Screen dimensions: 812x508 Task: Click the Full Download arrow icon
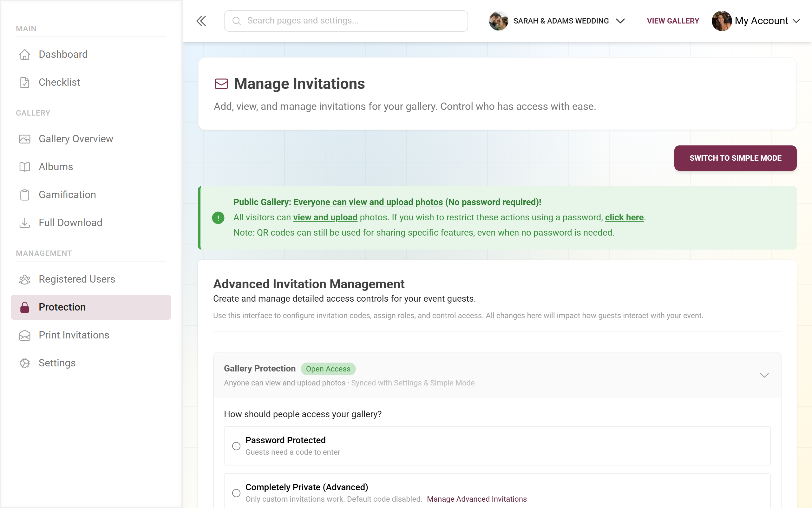click(24, 223)
